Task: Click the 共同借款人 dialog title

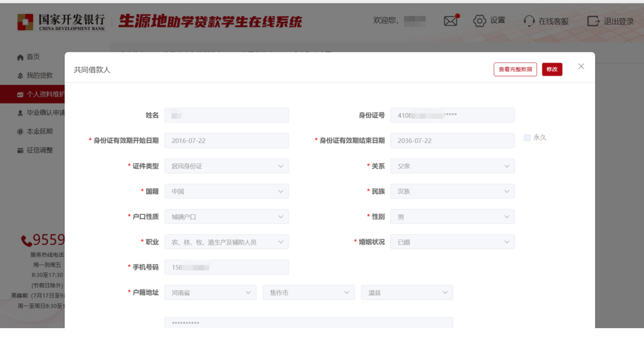Action: coord(92,70)
